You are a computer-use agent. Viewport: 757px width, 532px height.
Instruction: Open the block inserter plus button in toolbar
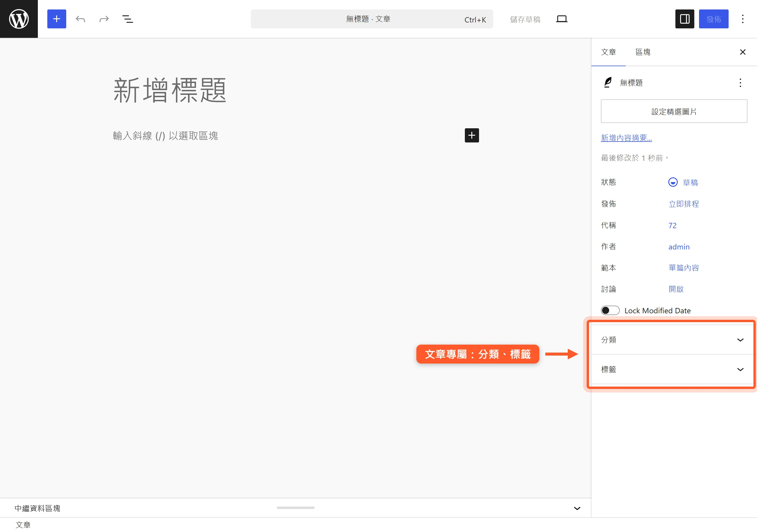tap(57, 19)
